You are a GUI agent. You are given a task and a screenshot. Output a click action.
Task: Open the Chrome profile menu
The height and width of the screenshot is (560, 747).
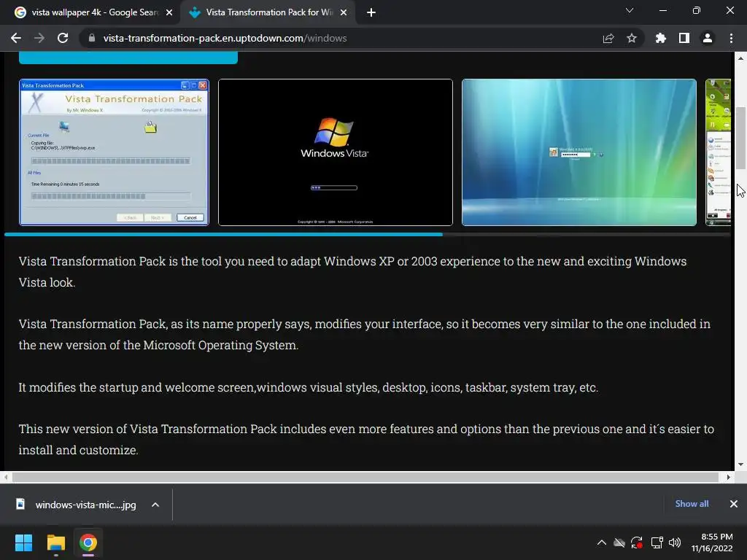coord(708,38)
